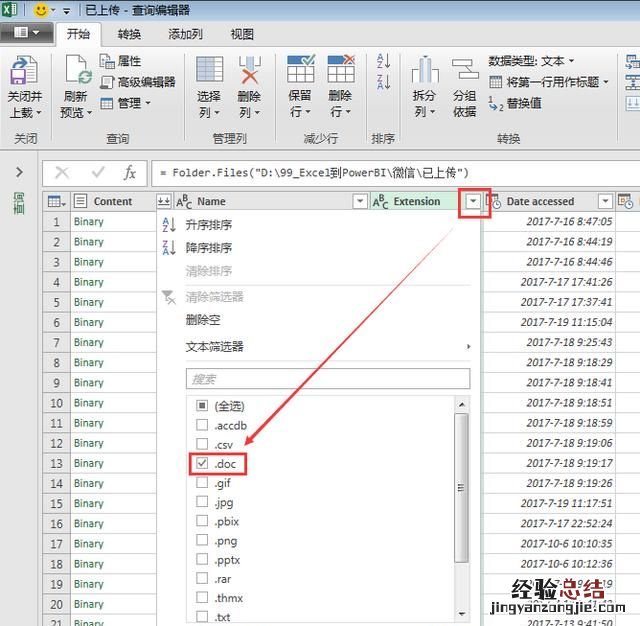Check the .gif extension checkbox
The width and height of the screenshot is (640, 626).
click(x=202, y=482)
